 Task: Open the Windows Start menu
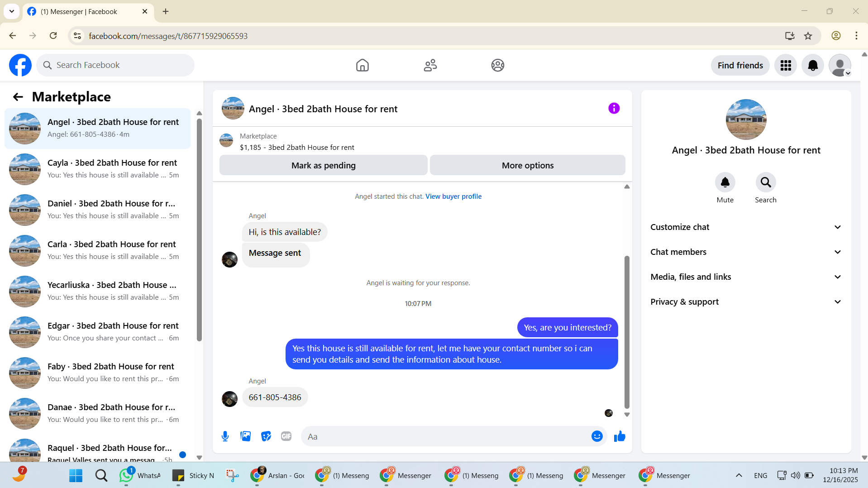76,475
